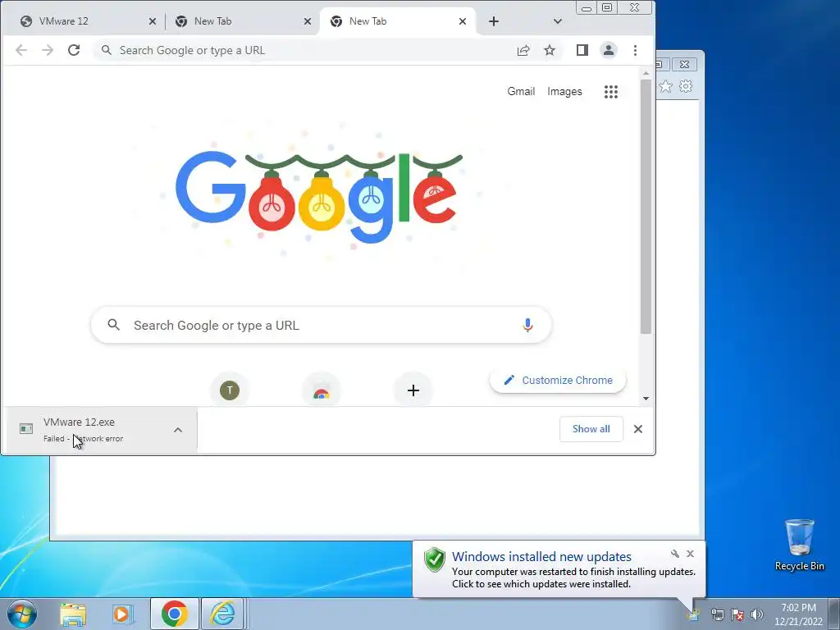The width and height of the screenshot is (840, 630).
Task: Expand the tab search dropdown
Action: (x=558, y=21)
